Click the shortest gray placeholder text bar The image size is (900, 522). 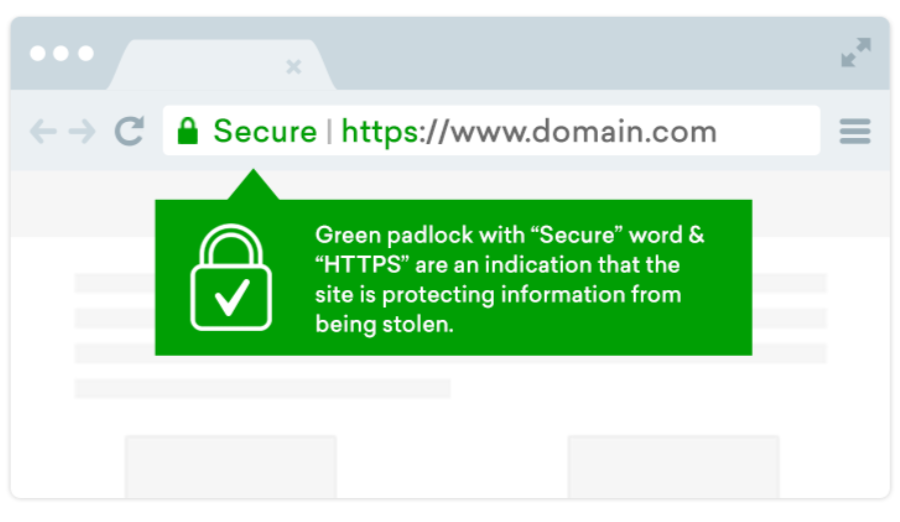point(262,388)
